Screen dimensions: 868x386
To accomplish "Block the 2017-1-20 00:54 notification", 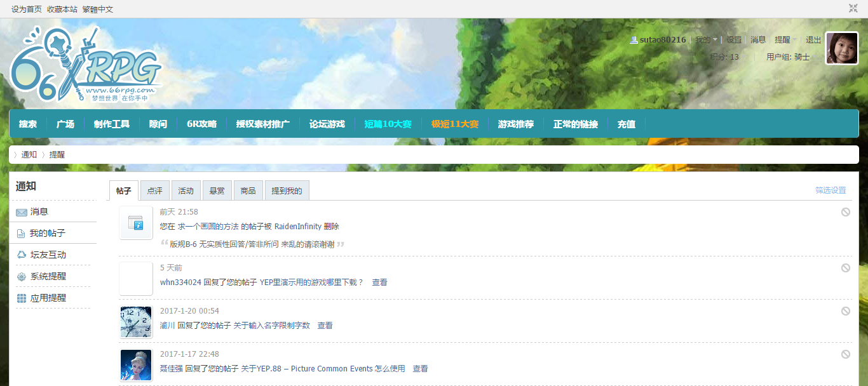I will click(x=846, y=311).
